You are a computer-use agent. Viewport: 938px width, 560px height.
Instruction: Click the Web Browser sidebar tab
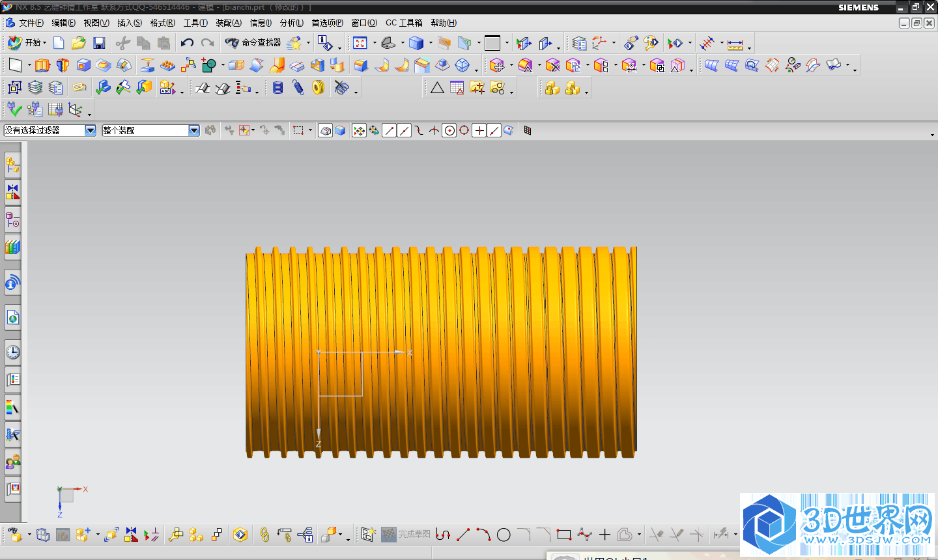(x=12, y=317)
